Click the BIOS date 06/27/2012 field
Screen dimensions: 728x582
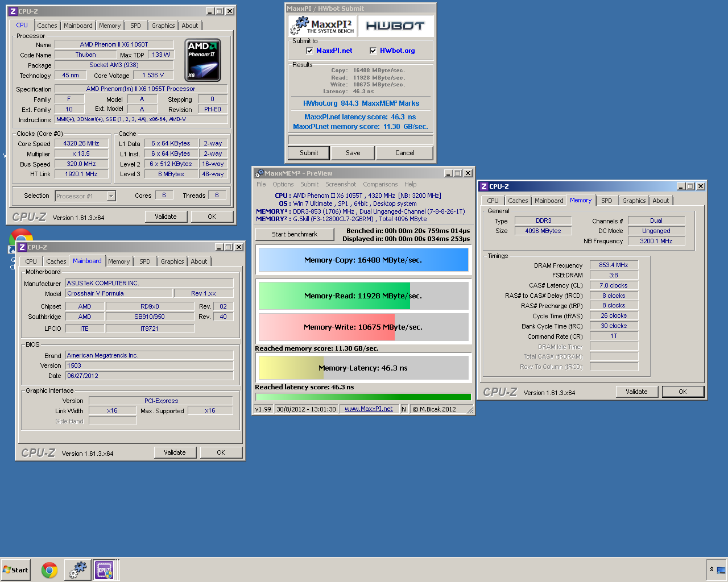[x=149, y=376]
